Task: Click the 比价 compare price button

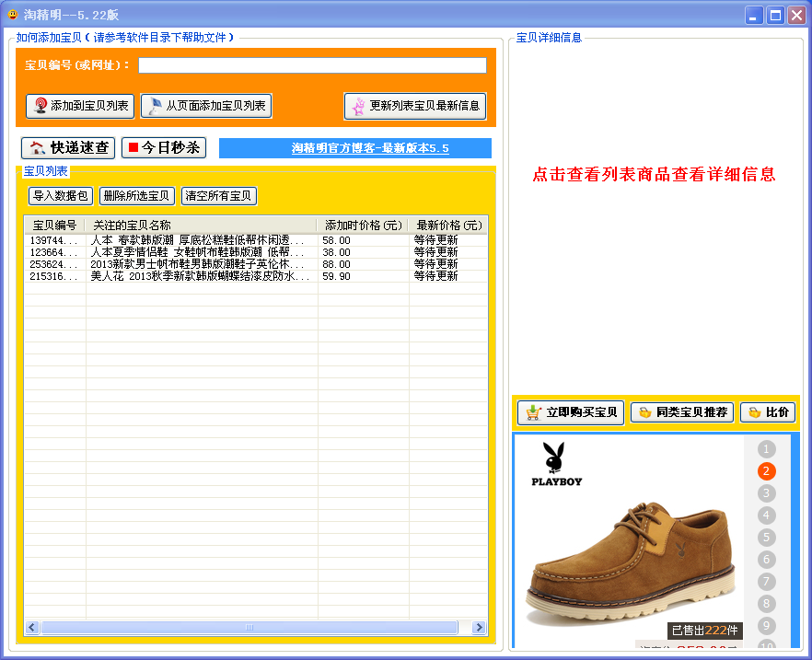Action: tap(768, 412)
